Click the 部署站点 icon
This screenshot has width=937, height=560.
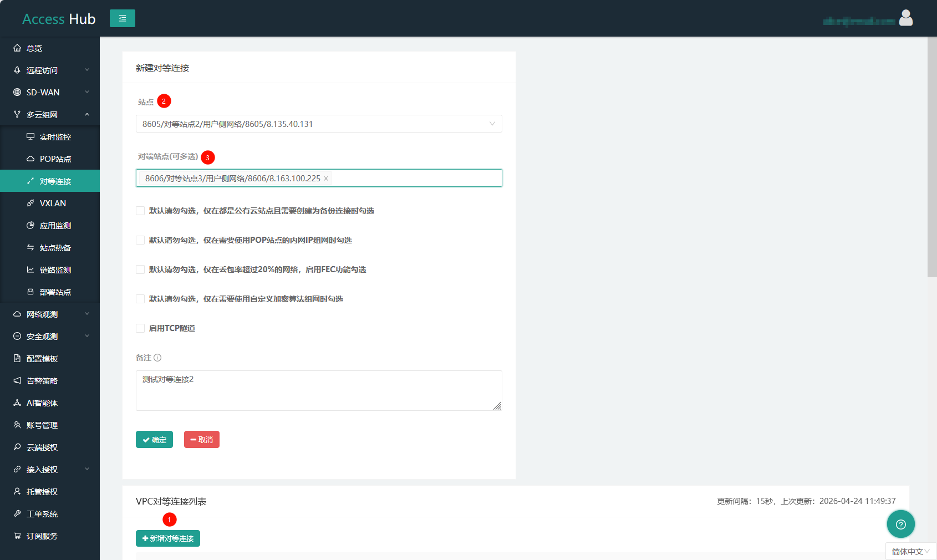tap(30, 292)
